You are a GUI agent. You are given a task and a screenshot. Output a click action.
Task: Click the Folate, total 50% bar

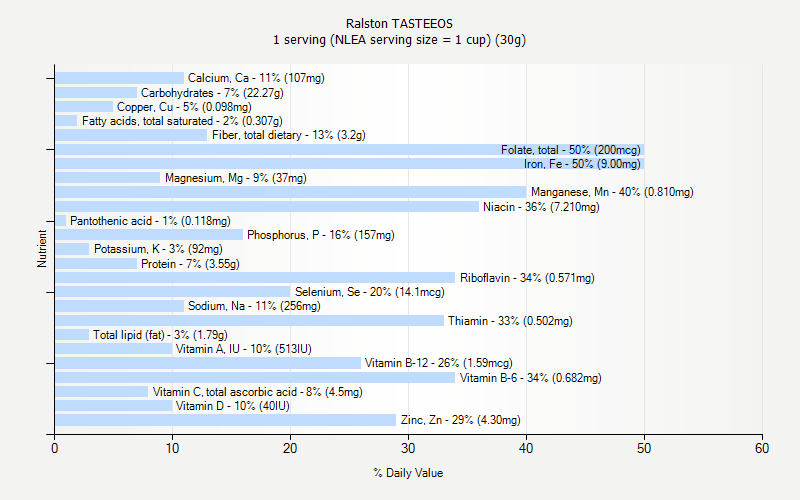pyautogui.click(x=300, y=150)
